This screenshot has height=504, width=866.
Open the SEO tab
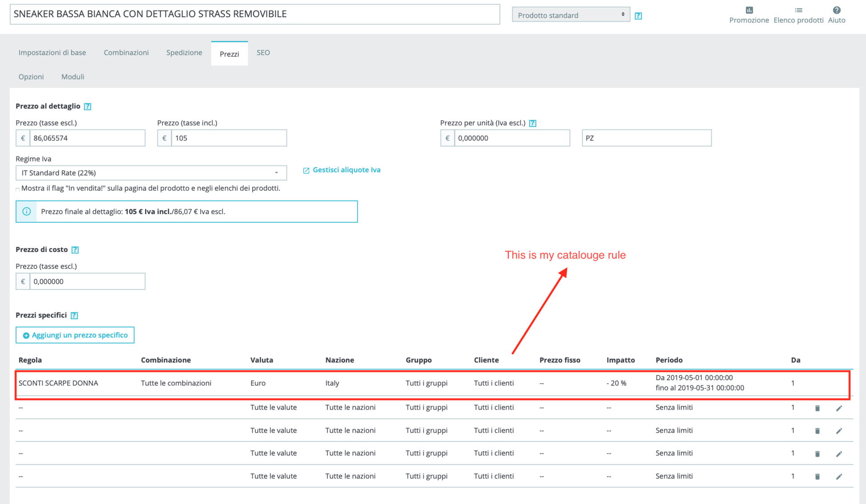click(x=263, y=53)
